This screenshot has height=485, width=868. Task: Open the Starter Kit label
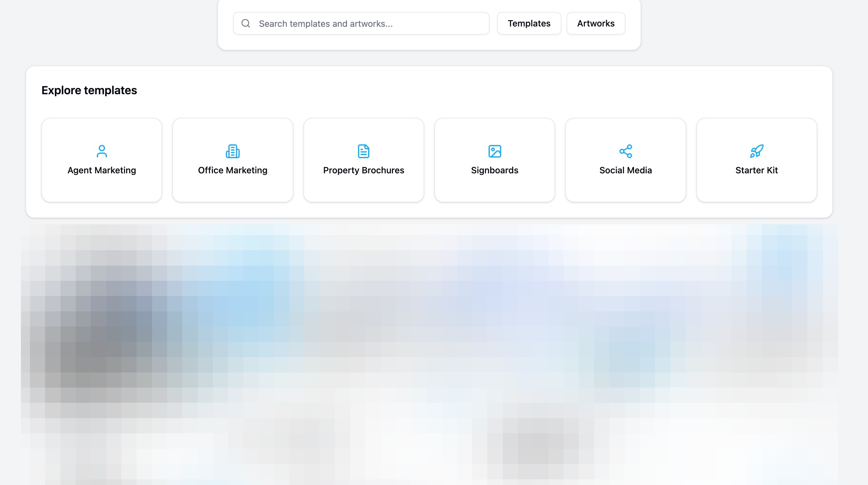[x=756, y=170]
